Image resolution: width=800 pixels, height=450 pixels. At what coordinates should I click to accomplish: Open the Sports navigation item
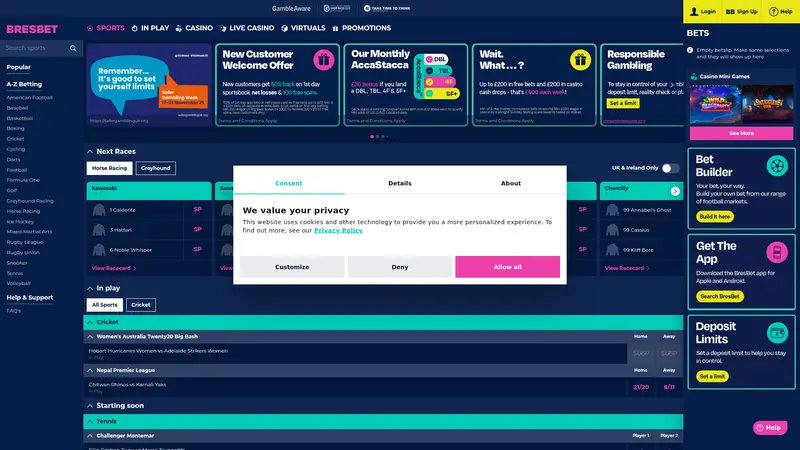tap(106, 28)
